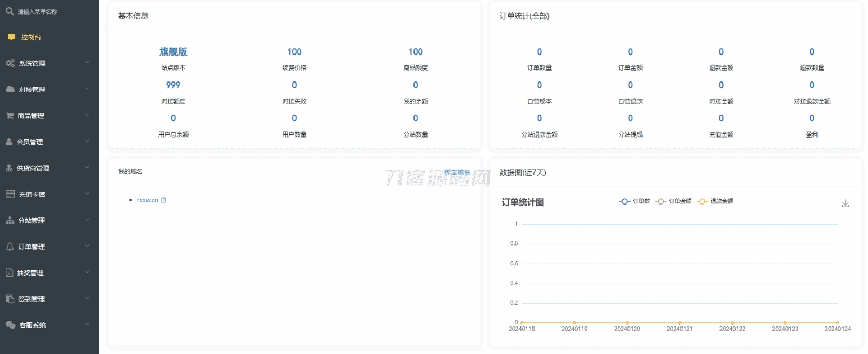
Task: Click the 订单统计图 chart title
Action: pyautogui.click(x=523, y=202)
